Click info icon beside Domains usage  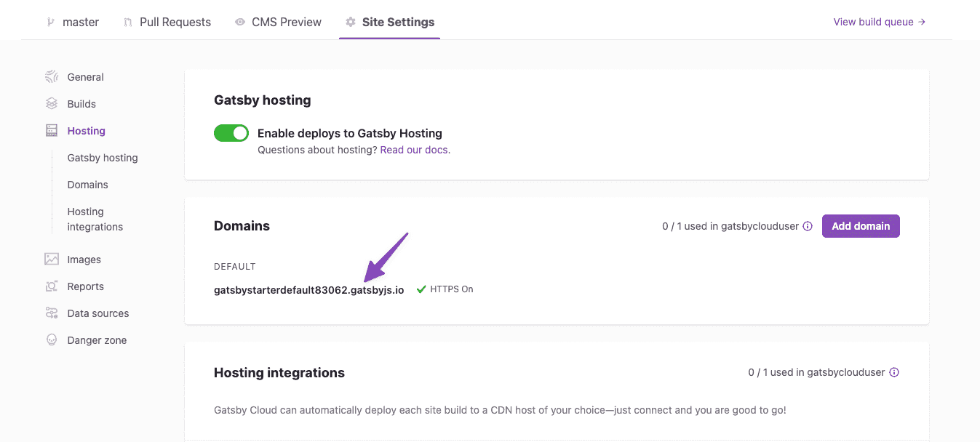click(808, 226)
